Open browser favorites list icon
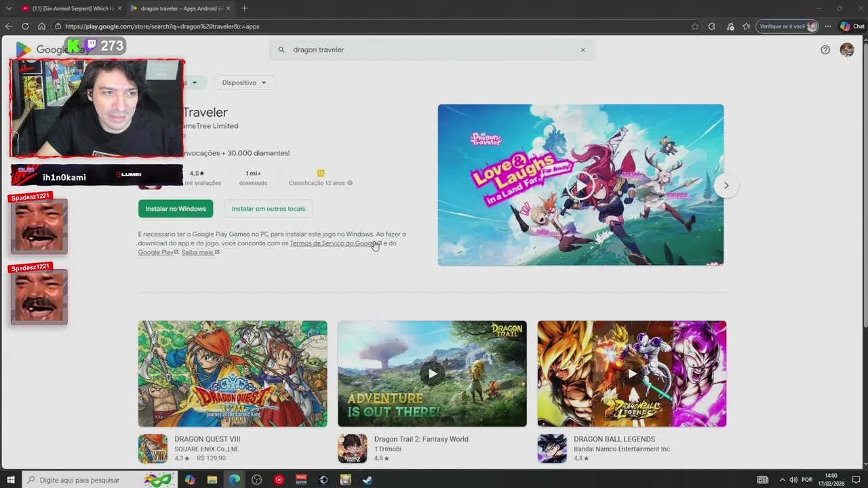Viewport: 868px width, 488px height. [x=747, y=26]
